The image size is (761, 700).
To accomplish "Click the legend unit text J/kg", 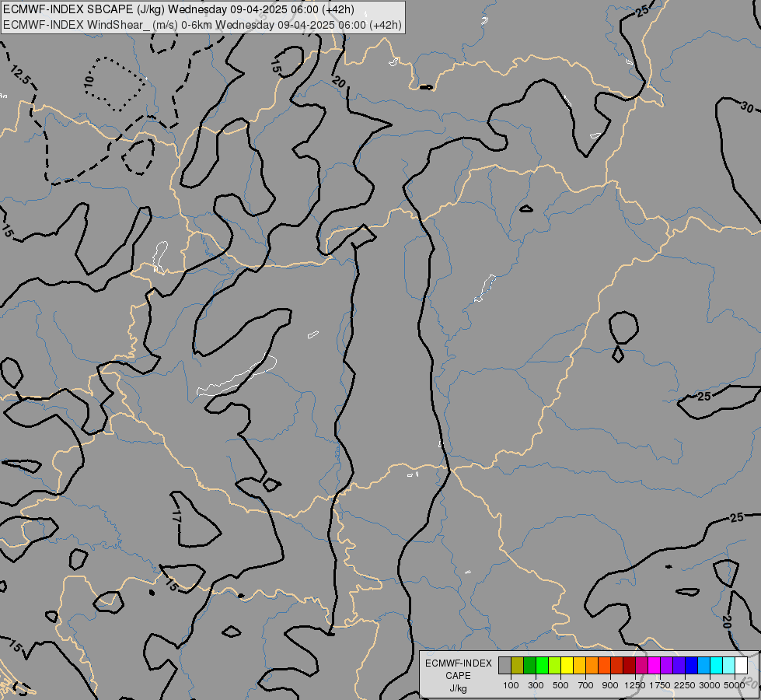I will click(x=458, y=689).
